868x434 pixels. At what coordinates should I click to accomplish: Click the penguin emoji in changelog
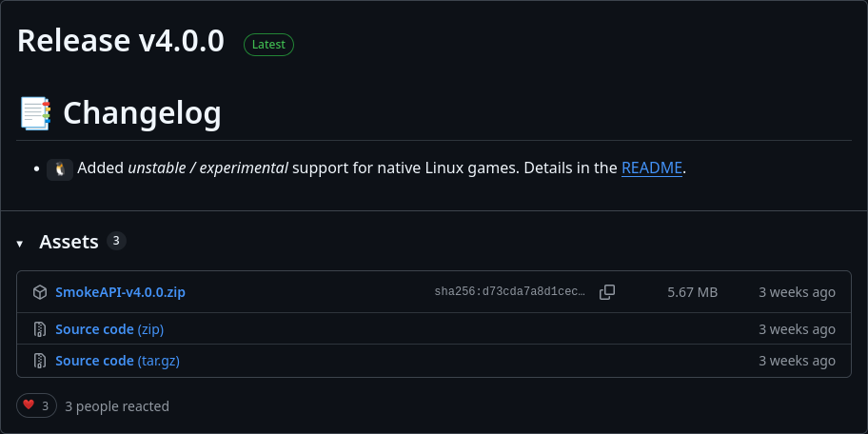[60, 168]
